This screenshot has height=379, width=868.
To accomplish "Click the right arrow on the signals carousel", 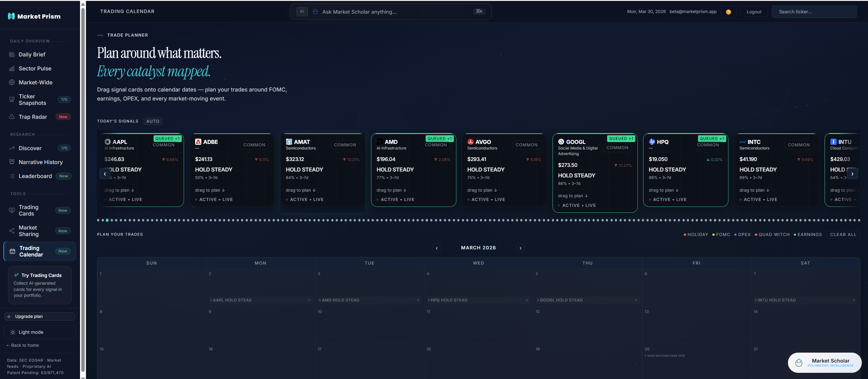I will click(x=853, y=174).
